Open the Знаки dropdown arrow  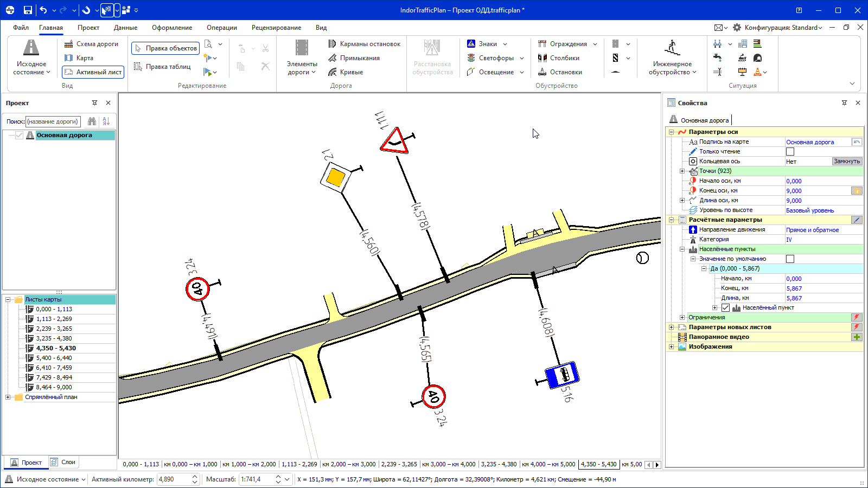pyautogui.click(x=505, y=44)
